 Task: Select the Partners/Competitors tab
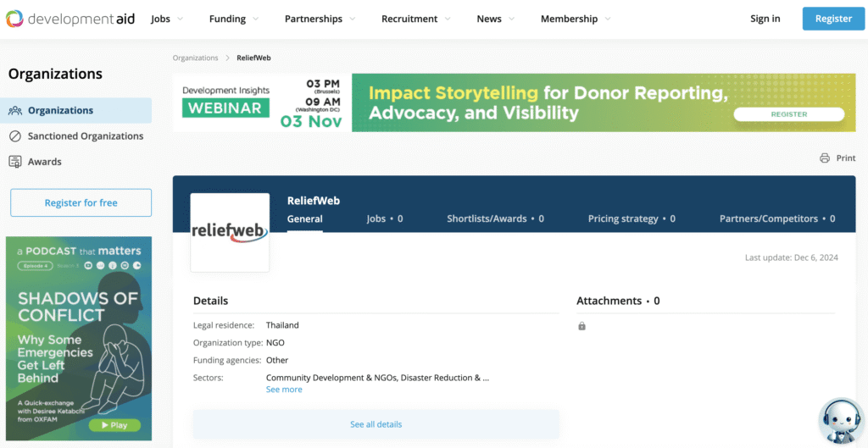pos(776,218)
